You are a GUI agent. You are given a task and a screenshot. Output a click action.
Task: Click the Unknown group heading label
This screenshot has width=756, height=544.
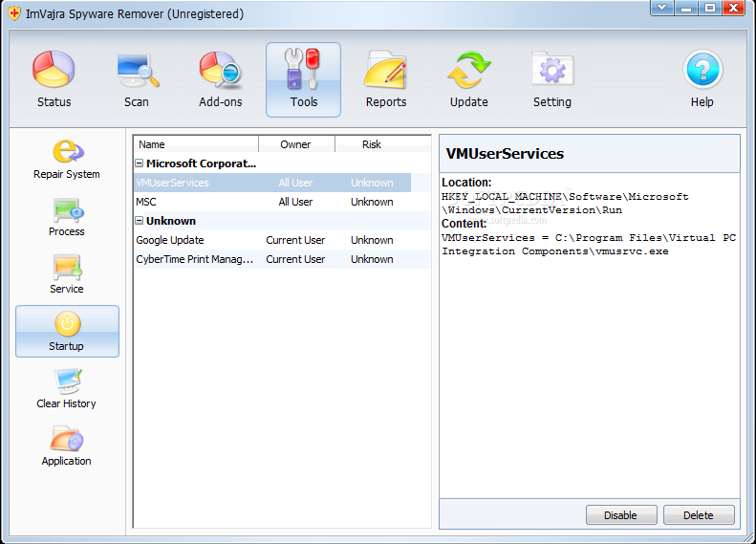(171, 221)
